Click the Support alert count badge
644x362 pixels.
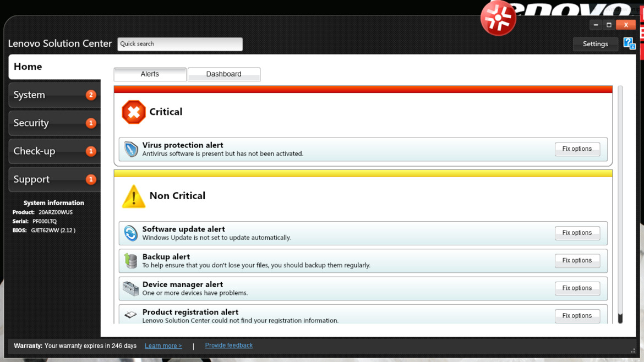click(91, 179)
